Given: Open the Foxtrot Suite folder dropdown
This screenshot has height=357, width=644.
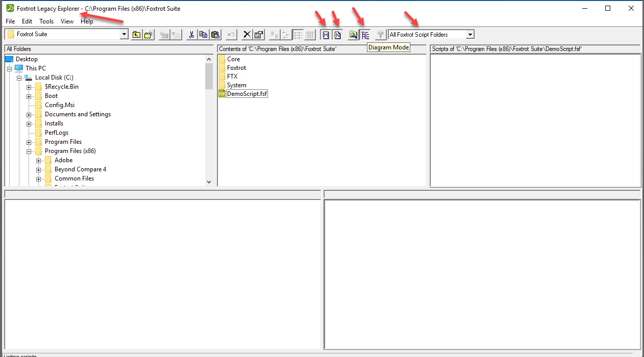Looking at the screenshot, I should tap(124, 34).
